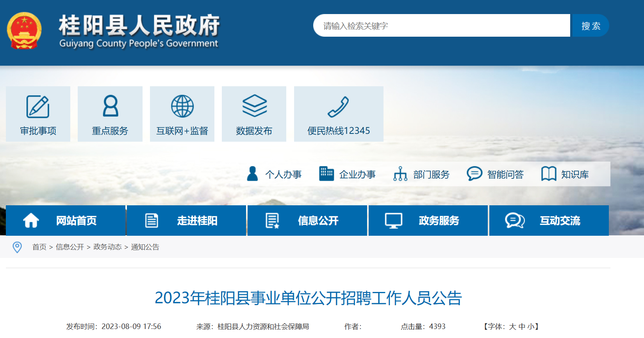
Task: Set font size to 中
Action: 522,327
